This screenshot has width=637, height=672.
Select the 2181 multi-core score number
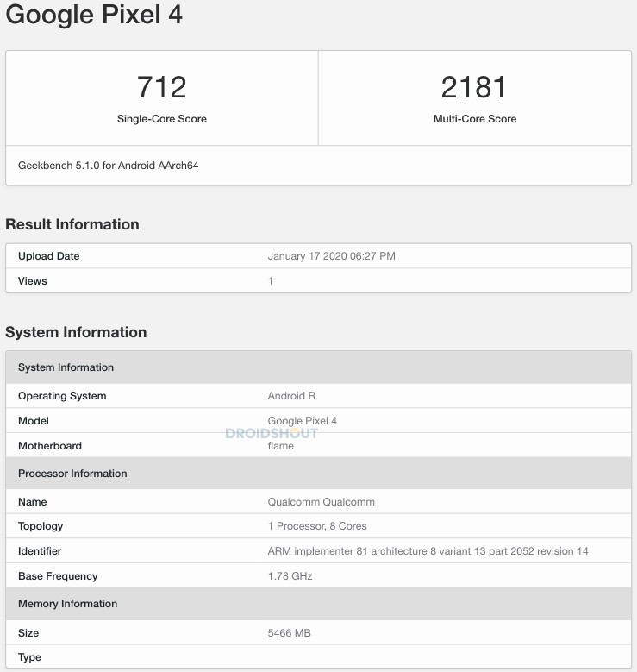click(474, 87)
